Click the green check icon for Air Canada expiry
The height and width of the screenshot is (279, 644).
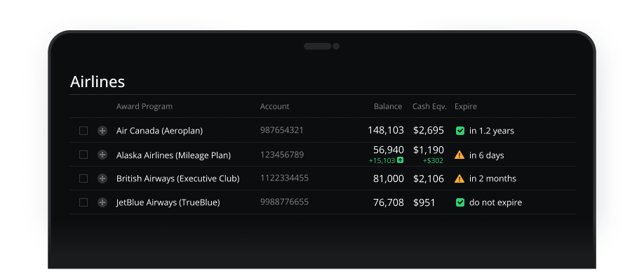460,131
